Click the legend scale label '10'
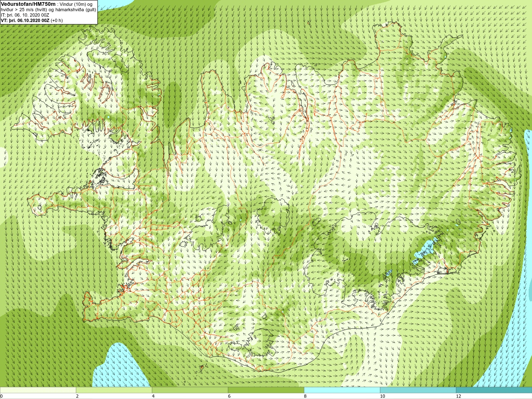Screen dimensions: 532x399 coord(382,396)
